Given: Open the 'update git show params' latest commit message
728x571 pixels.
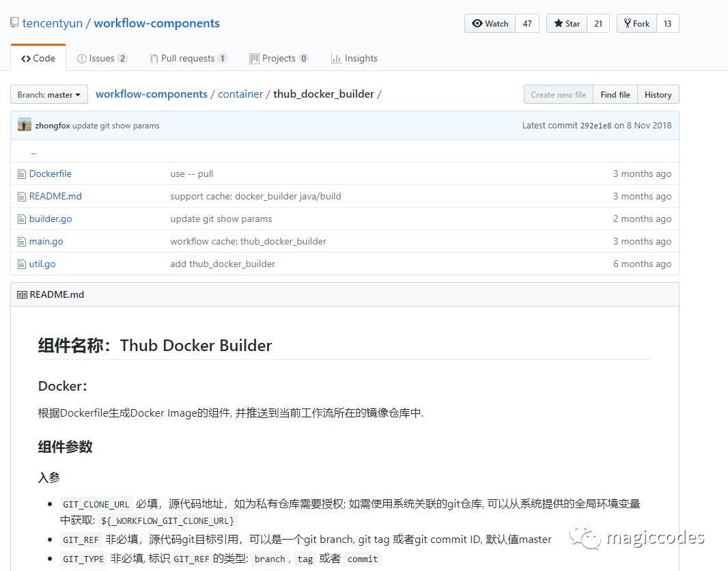Looking at the screenshot, I should pyautogui.click(x=116, y=126).
